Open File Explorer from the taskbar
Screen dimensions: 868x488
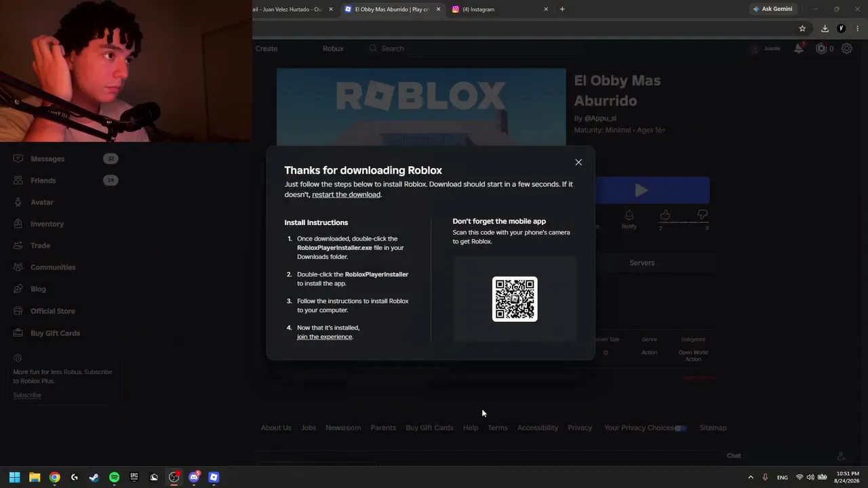35,477
